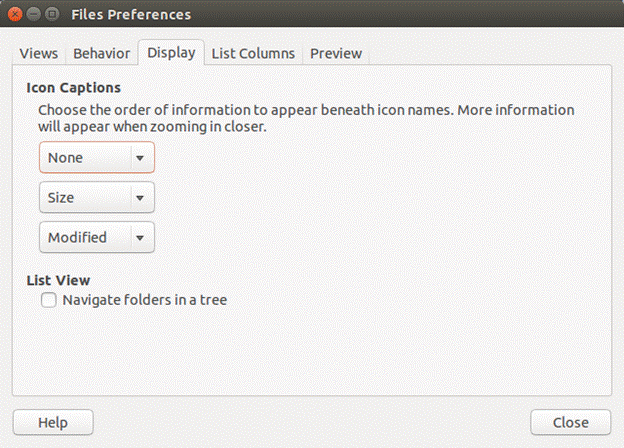Click the Files Preferences window title
Viewport: 624px width, 448px height.
(x=131, y=15)
